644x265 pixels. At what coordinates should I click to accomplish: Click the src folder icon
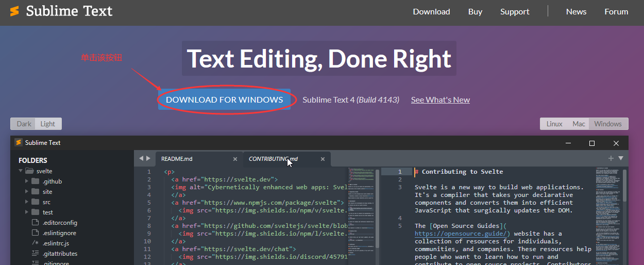pos(35,202)
